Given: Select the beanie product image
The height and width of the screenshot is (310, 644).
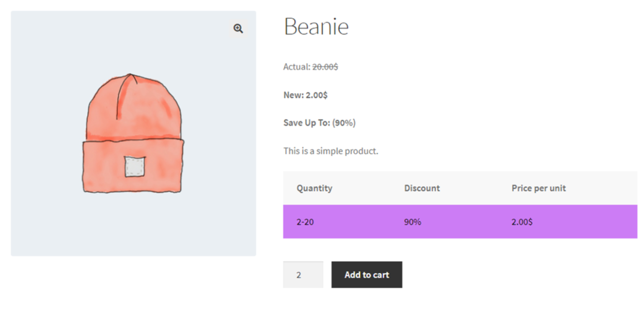Looking at the screenshot, I should pyautogui.click(x=133, y=134).
